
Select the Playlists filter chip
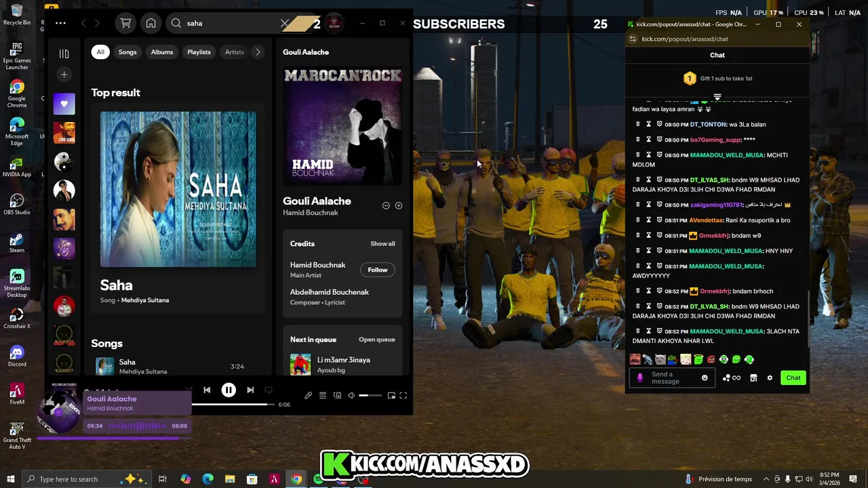click(199, 52)
